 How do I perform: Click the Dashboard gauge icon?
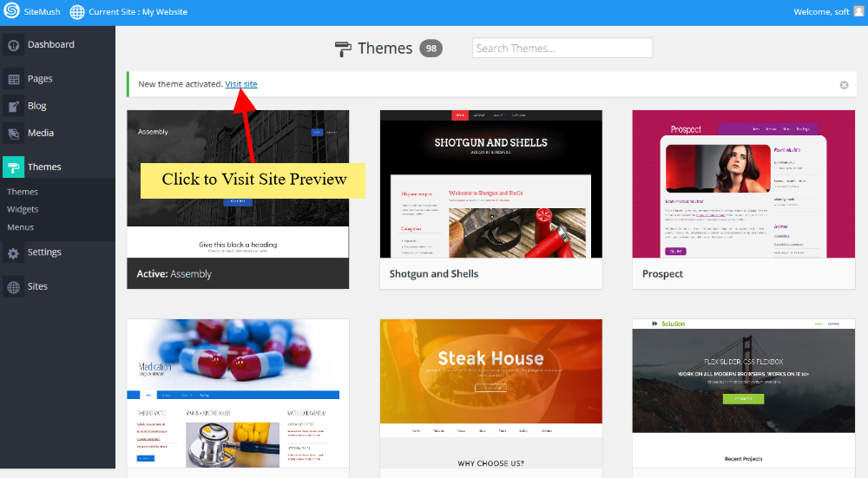14,45
